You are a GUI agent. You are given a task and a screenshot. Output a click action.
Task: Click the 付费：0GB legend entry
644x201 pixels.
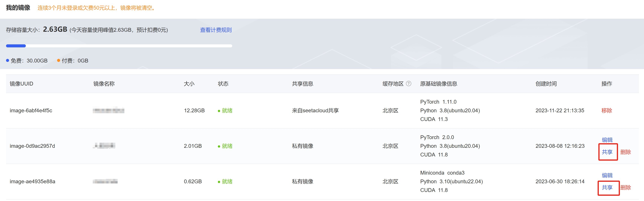pos(73,61)
